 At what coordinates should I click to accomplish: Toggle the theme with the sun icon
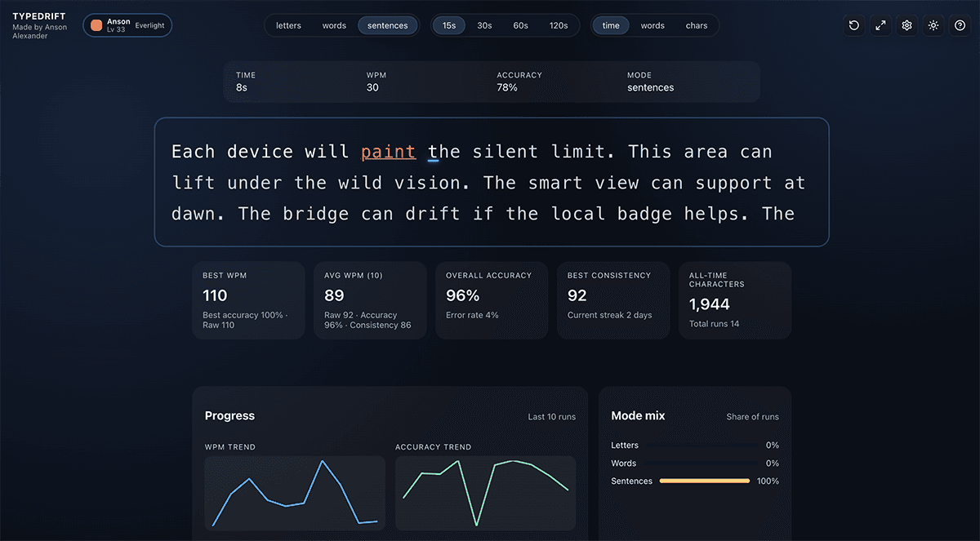(933, 25)
